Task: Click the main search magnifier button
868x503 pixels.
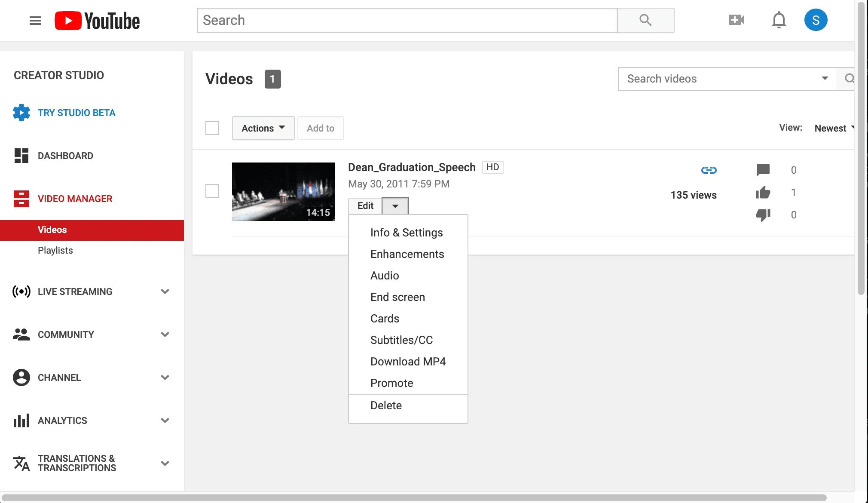Action: point(645,20)
